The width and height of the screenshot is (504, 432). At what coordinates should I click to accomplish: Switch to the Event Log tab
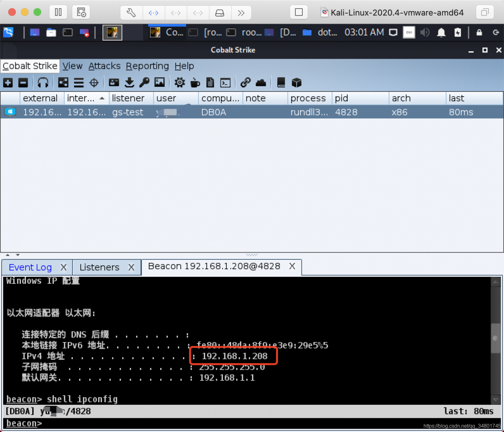(30, 267)
